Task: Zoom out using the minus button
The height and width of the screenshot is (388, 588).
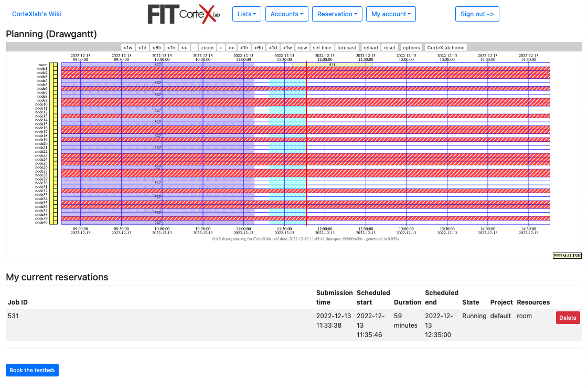Action: tap(194, 48)
